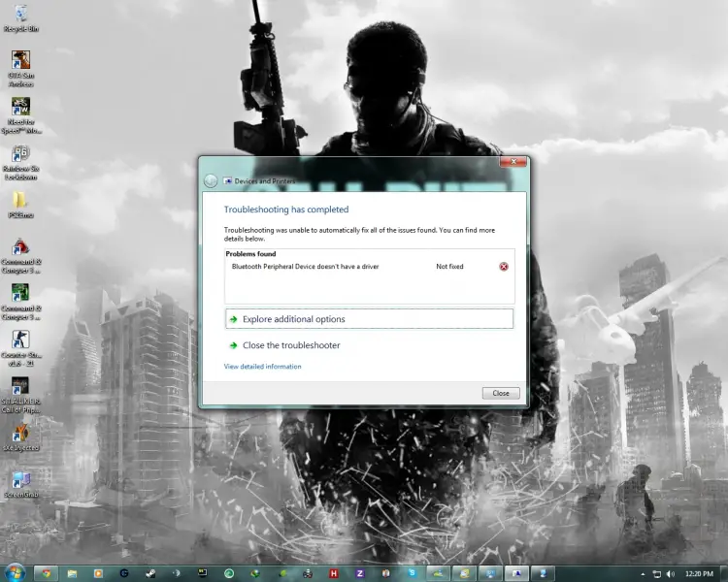Open Skype from the taskbar
This screenshot has height=582, width=728.
(x=412, y=573)
